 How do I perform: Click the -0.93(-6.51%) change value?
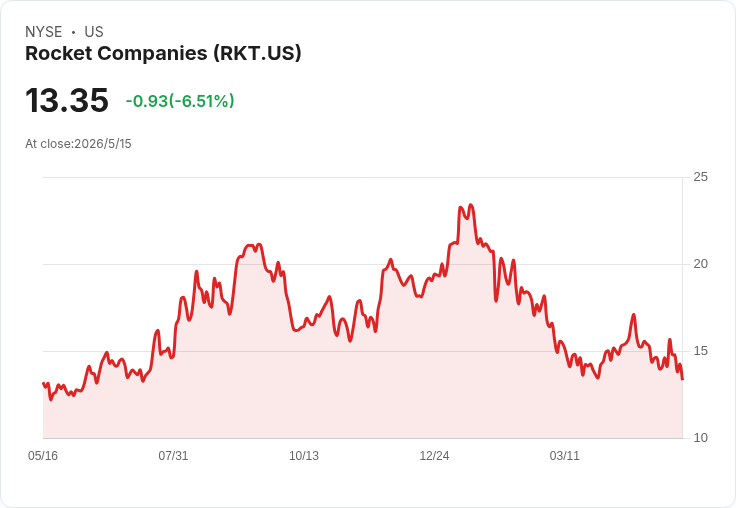[180, 101]
